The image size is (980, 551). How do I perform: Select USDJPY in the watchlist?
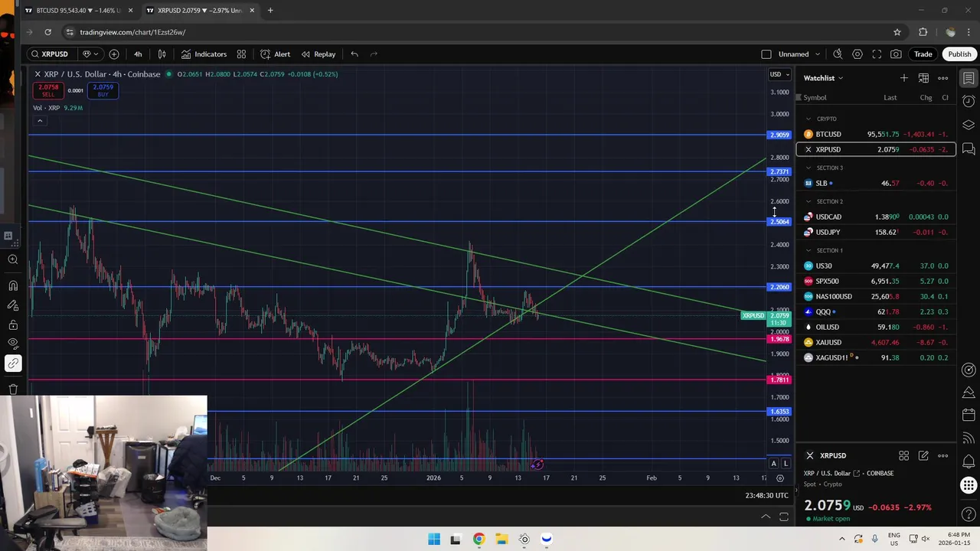pos(876,232)
